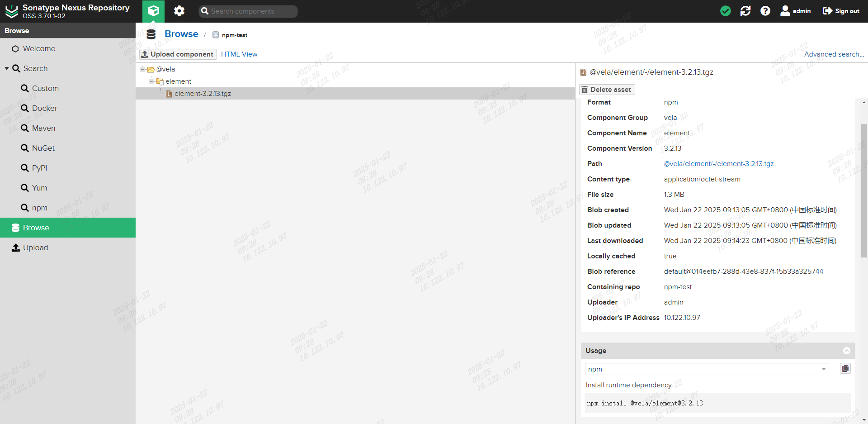Click the File size value 1.3 MB
The height and width of the screenshot is (424, 868).
(x=674, y=195)
